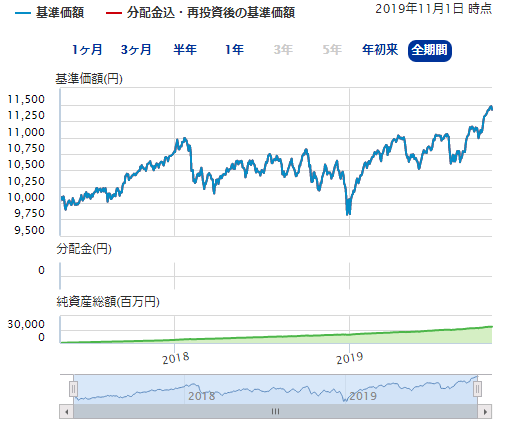Switch chart range to 1年
Image resolution: width=512 pixels, height=431 pixels.
(x=234, y=50)
